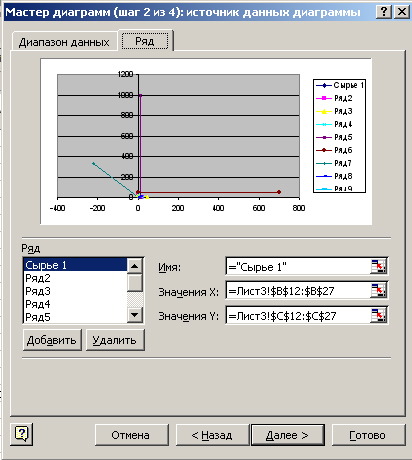Viewport: 412px width, 460px height.
Task: Click the question mark title bar button
Action: click(x=384, y=12)
